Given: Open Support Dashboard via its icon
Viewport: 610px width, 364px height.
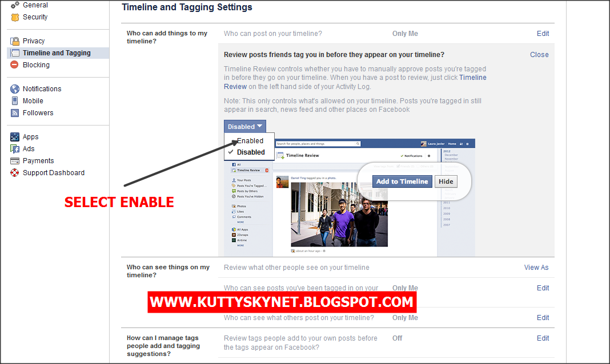Looking at the screenshot, I should coord(16,172).
